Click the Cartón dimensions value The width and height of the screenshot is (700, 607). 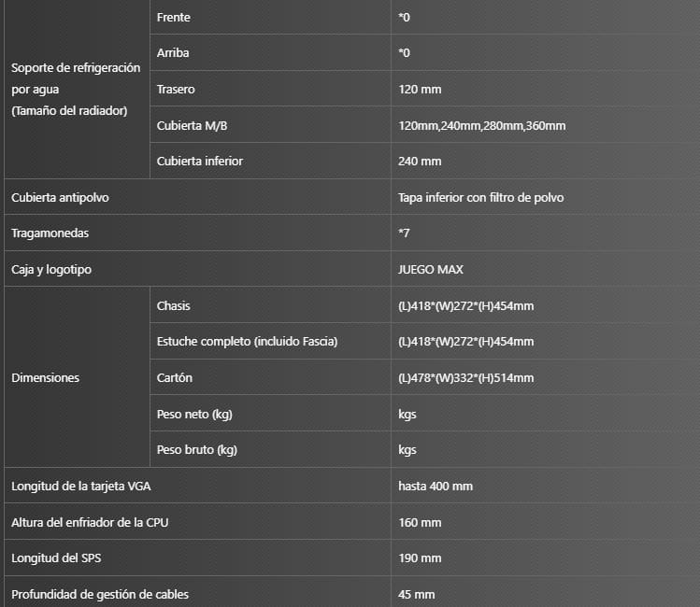(465, 378)
